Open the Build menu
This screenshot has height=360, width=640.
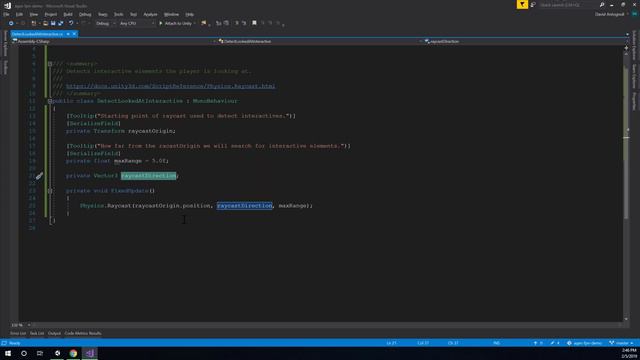coord(68,14)
